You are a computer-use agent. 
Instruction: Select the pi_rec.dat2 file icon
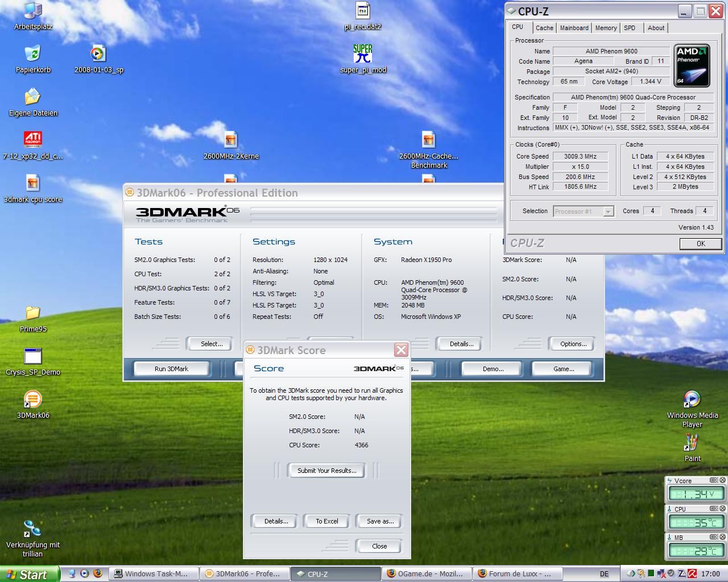coord(363,16)
